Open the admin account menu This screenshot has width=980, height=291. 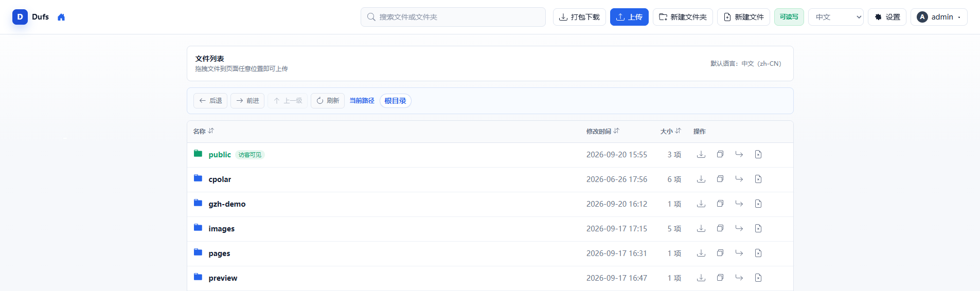pos(939,17)
